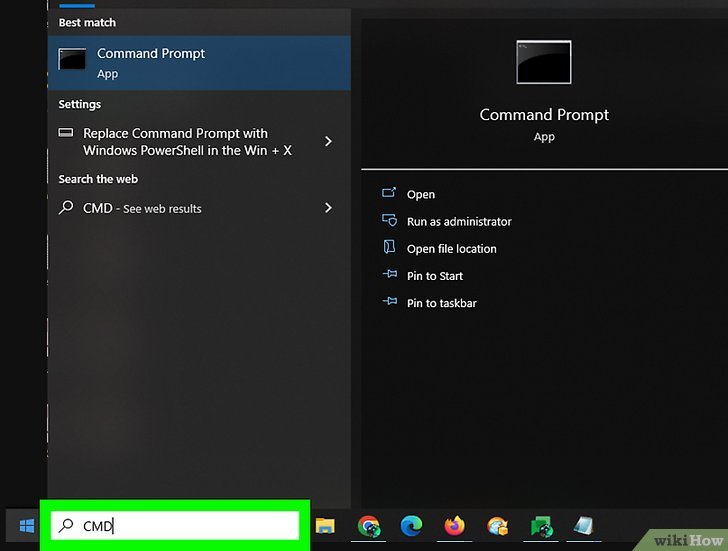Image resolution: width=728 pixels, height=551 pixels.
Task: Select the Command Prompt best match result
Action: click(x=199, y=63)
